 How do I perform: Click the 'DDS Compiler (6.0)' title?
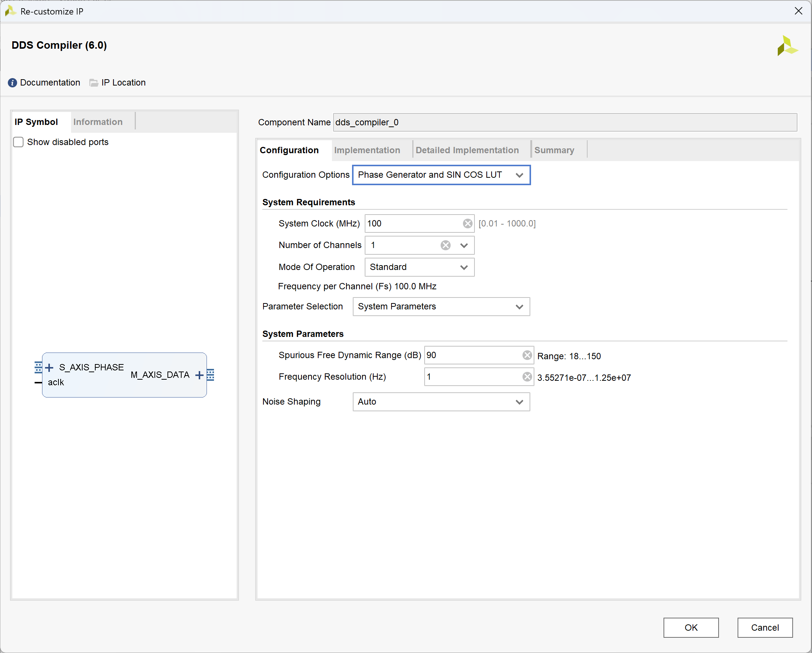[59, 45]
